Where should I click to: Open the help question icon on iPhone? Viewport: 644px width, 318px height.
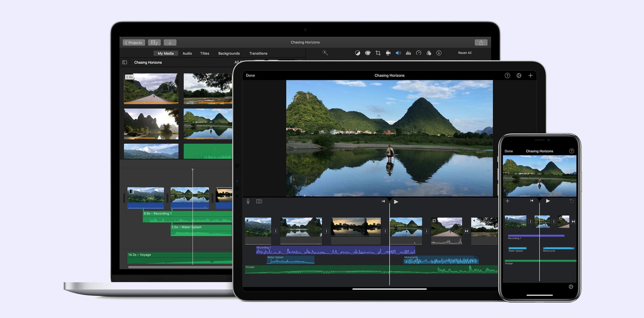572,151
